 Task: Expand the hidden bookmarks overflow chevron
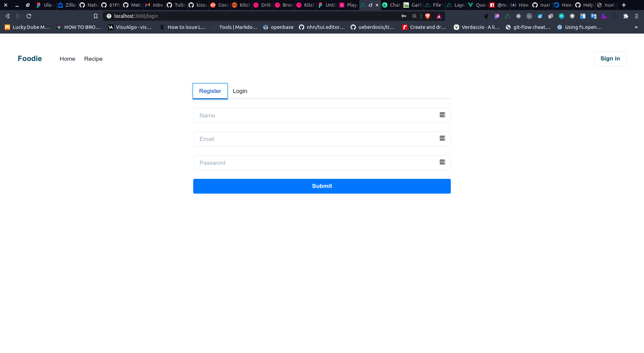click(636, 27)
